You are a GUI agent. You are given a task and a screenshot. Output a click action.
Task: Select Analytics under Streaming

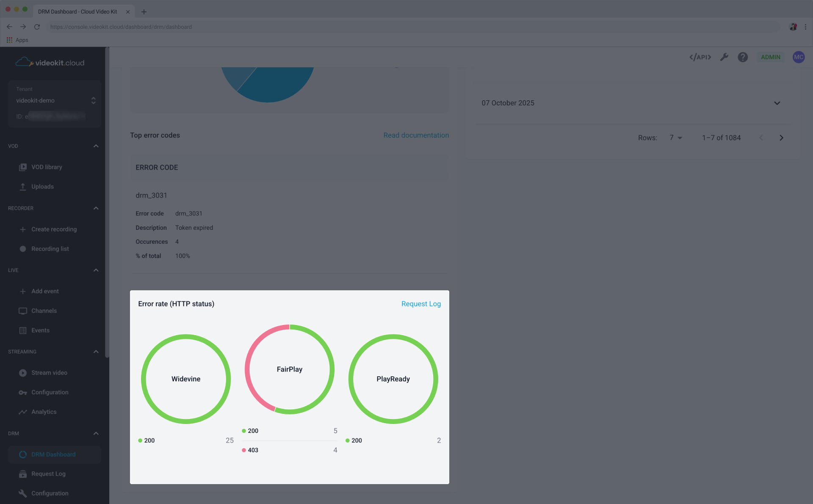pyautogui.click(x=44, y=411)
